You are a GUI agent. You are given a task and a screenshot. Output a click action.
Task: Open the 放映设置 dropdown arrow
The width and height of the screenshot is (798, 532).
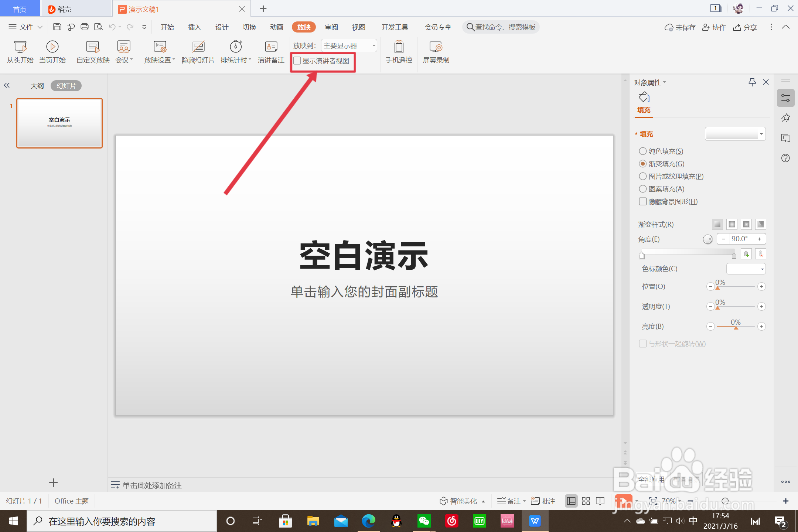(x=174, y=60)
